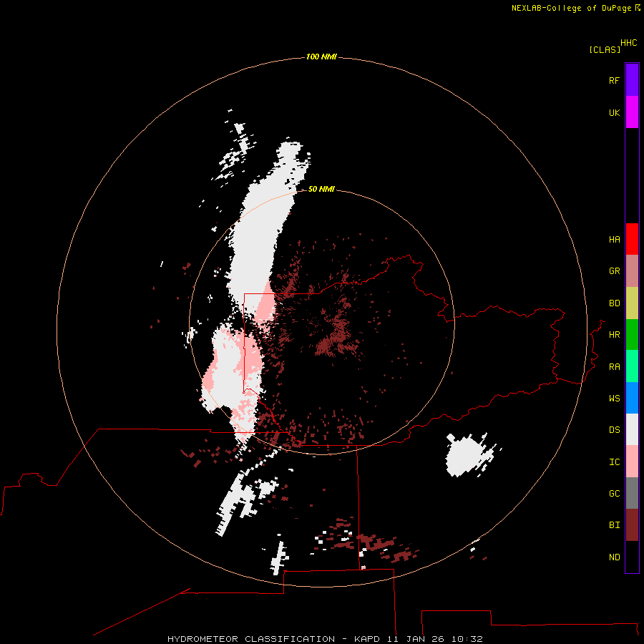This screenshot has height=644, width=644.
Task: Click the HA legend label
Action: click(x=614, y=240)
